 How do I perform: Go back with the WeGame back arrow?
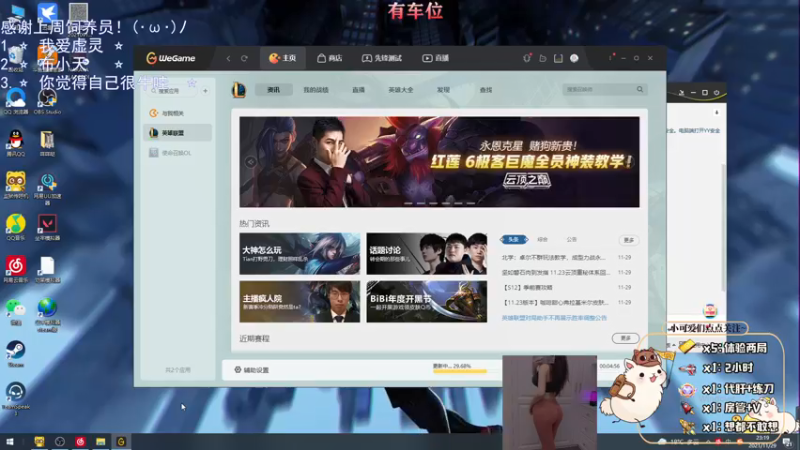point(228,59)
